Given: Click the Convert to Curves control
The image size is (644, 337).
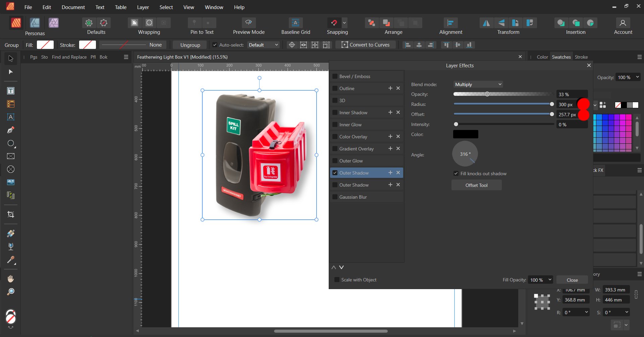Looking at the screenshot, I should [x=365, y=45].
